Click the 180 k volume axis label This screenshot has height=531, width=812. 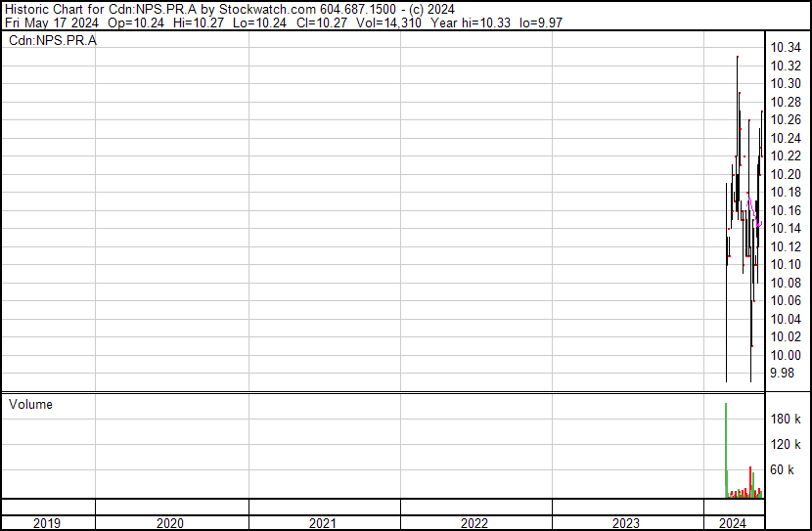click(x=786, y=419)
